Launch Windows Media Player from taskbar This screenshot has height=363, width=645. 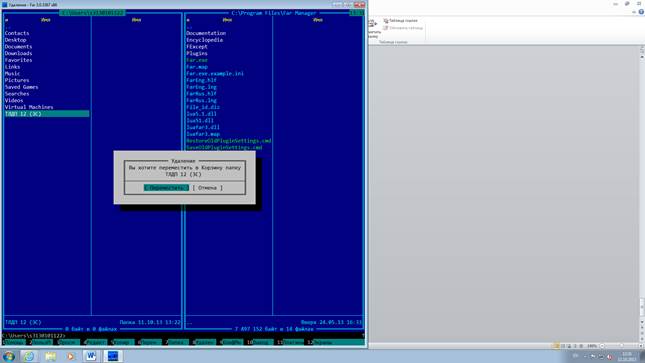click(71, 356)
